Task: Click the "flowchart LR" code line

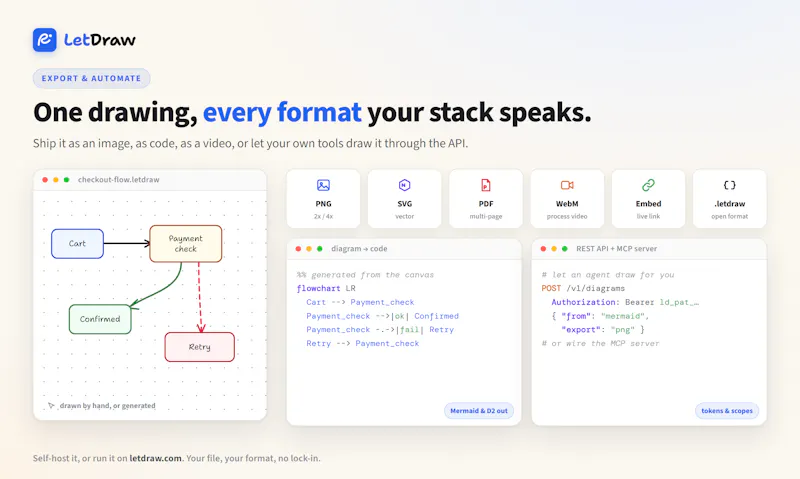Action: [x=326, y=288]
